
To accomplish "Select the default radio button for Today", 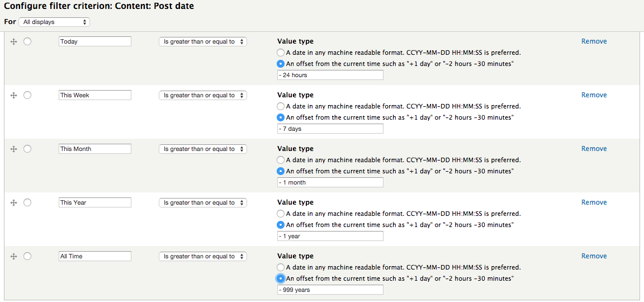I will pos(27,41).
